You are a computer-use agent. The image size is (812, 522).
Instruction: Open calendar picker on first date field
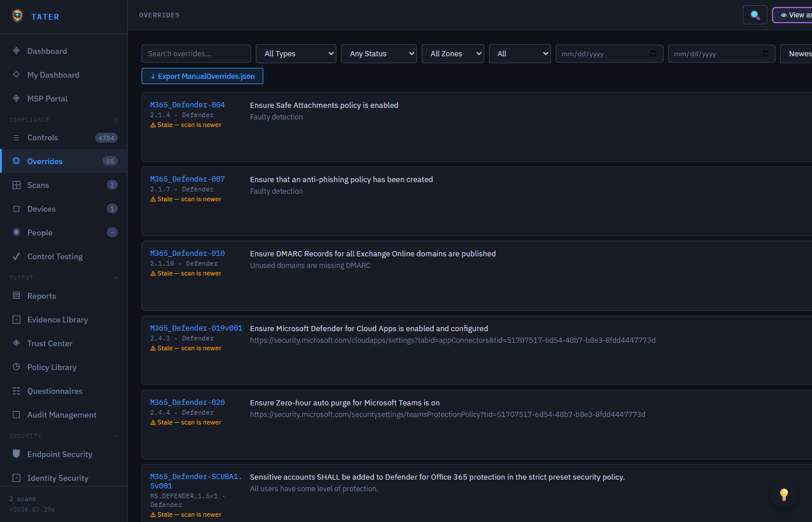pyautogui.click(x=653, y=53)
